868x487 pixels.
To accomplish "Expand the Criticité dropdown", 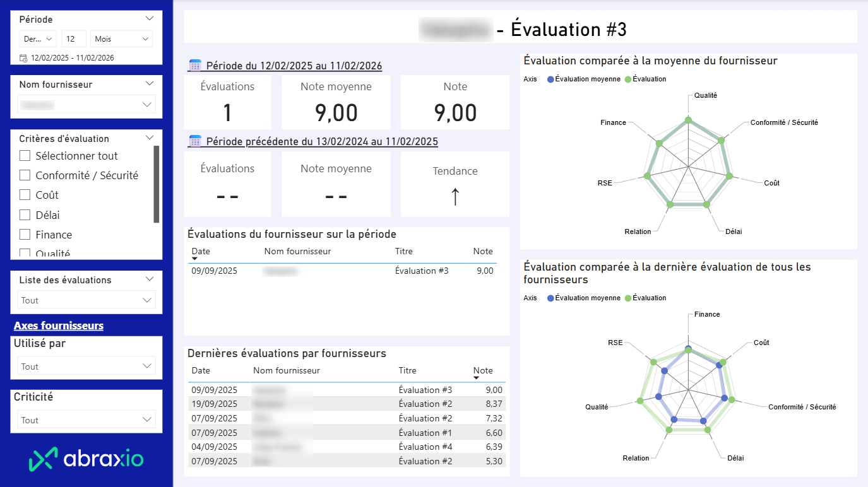I will (x=86, y=420).
